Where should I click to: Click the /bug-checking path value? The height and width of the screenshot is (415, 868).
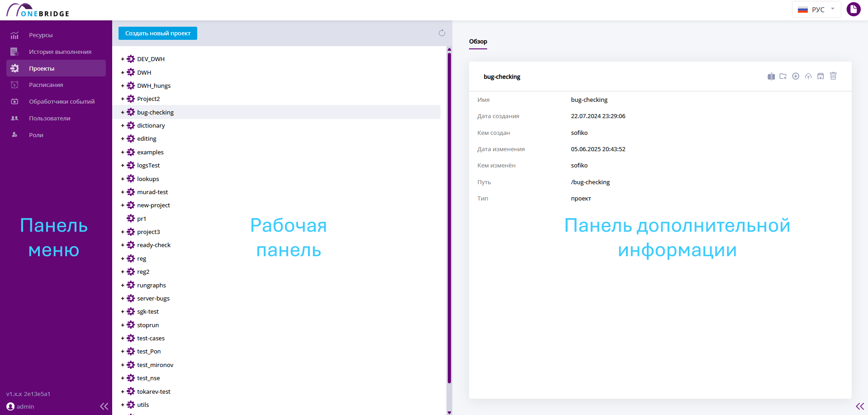pyautogui.click(x=590, y=182)
